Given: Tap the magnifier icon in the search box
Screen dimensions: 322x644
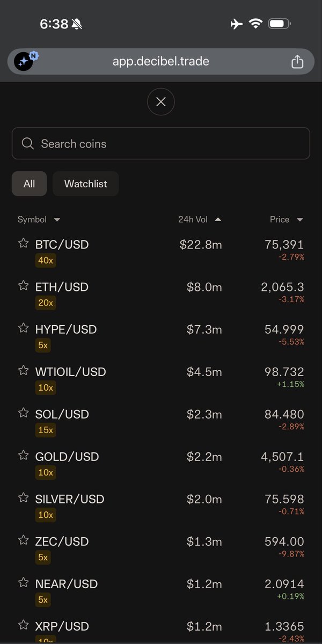Looking at the screenshot, I should pyautogui.click(x=28, y=143).
